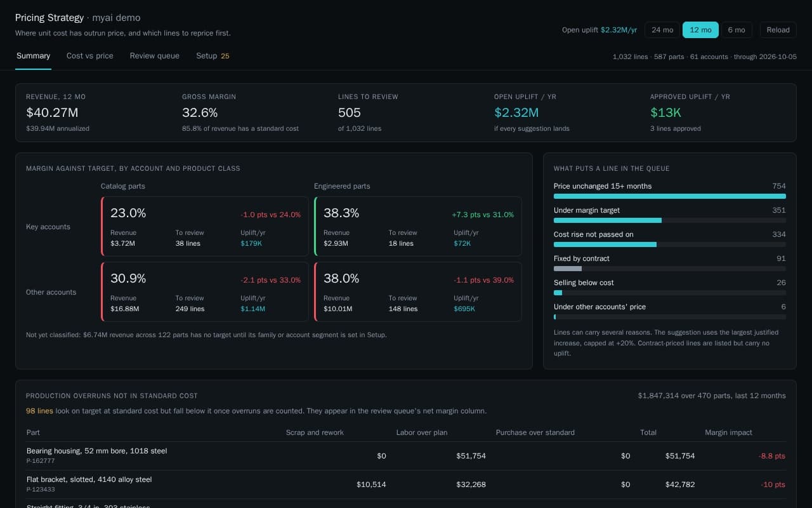The width and height of the screenshot is (812, 508).
Task: Switch to the Summary tab
Action: 33,56
